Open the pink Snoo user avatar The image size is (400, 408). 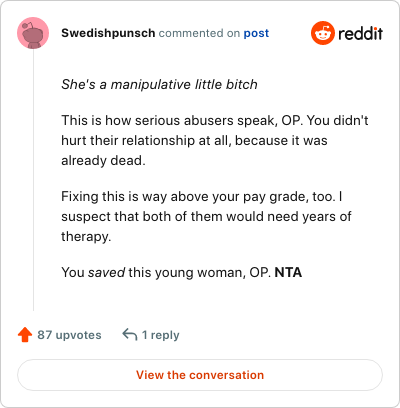tap(33, 33)
